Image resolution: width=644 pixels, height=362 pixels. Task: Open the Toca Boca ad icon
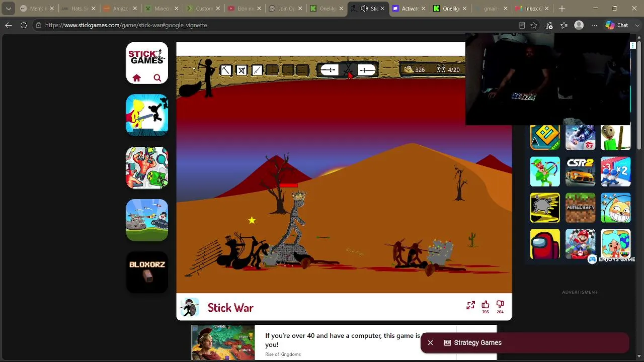coord(616,244)
